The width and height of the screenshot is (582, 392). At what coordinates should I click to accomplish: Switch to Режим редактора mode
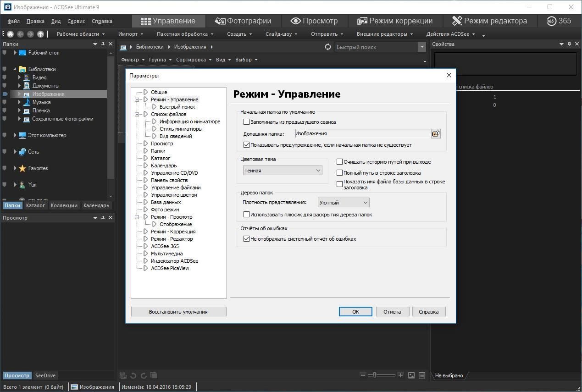point(489,21)
